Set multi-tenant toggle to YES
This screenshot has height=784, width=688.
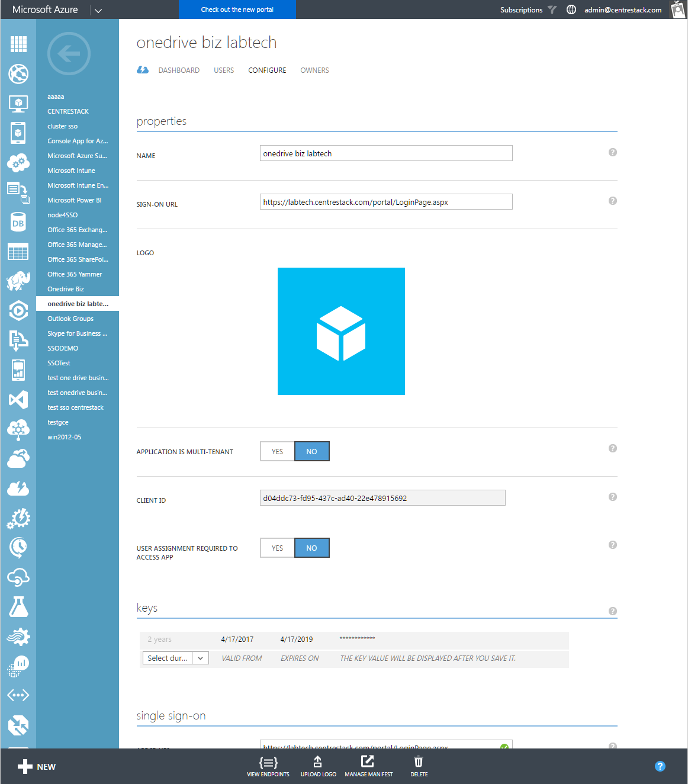click(277, 451)
